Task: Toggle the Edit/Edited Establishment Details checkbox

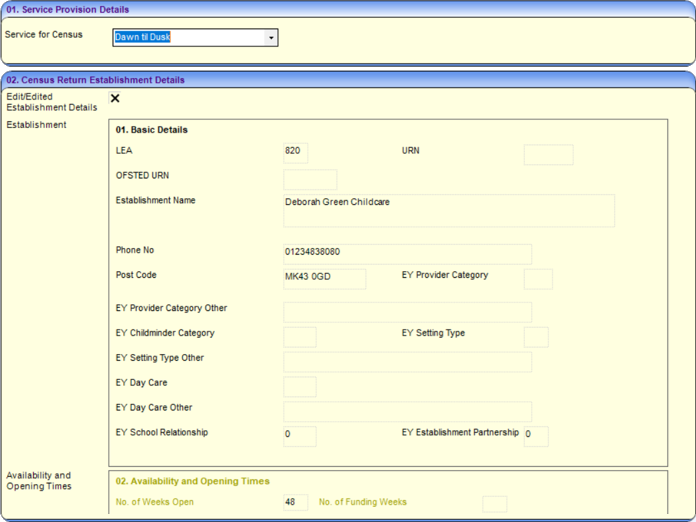Action: tap(115, 98)
